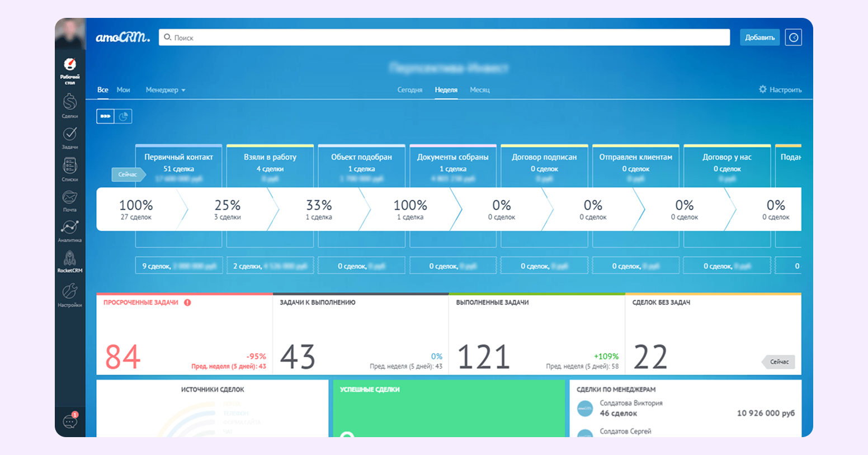Open chat notifications bubble icon
Screen dimensions: 868x455
click(x=70, y=421)
